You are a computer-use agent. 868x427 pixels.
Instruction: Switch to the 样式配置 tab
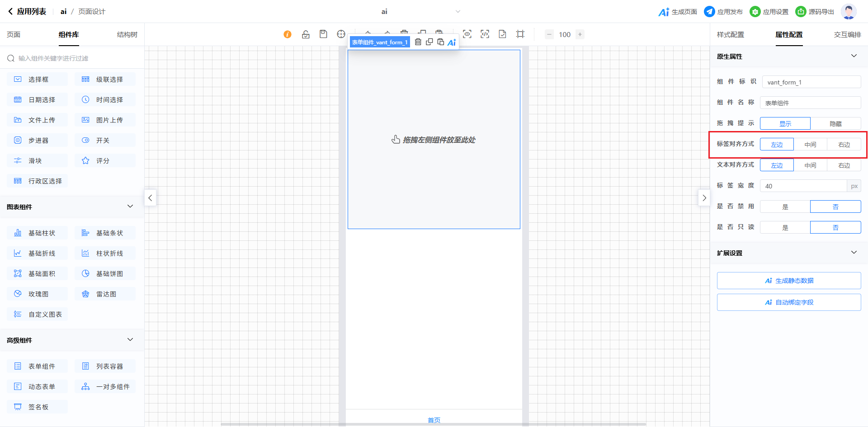coord(730,35)
